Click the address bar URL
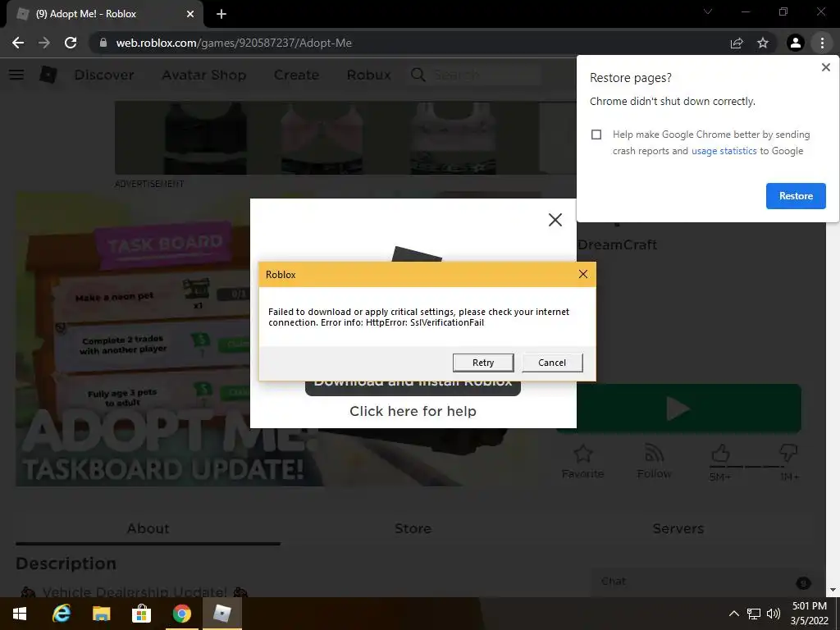 point(234,43)
